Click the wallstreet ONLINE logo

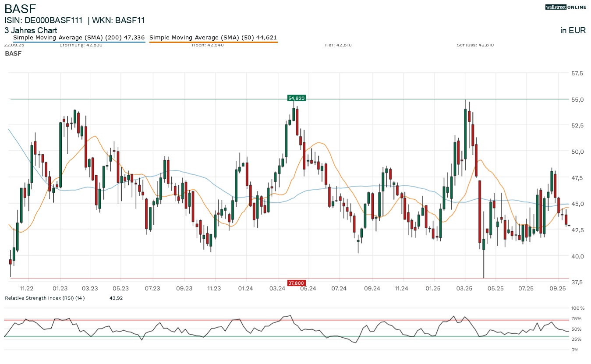click(x=566, y=7)
